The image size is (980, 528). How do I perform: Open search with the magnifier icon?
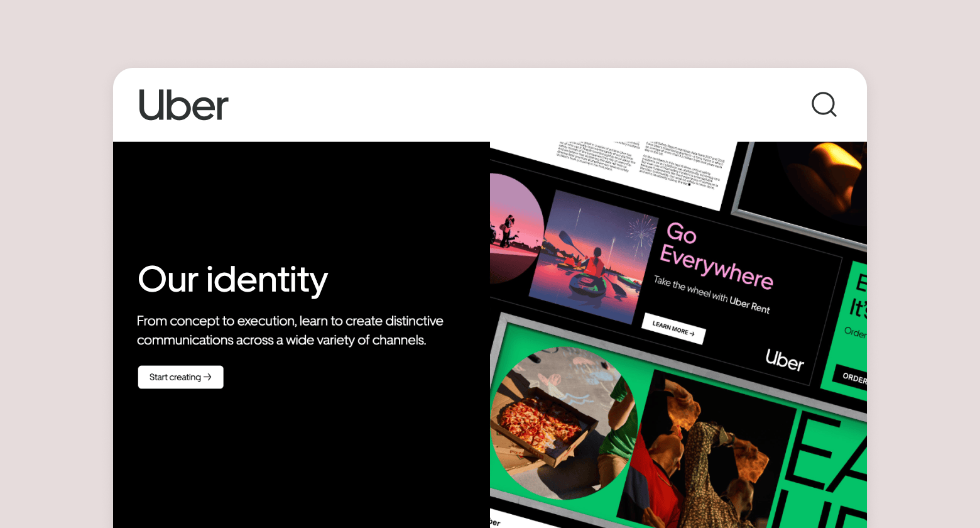point(824,105)
